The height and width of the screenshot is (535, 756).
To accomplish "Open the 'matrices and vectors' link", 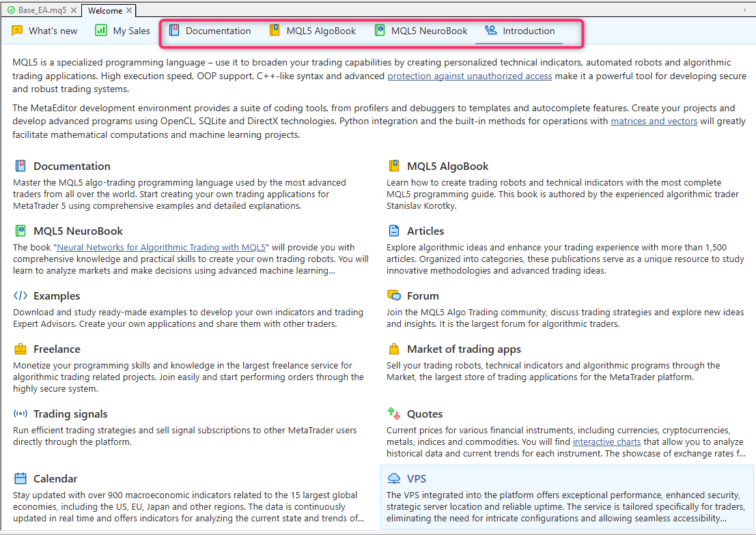I will (x=654, y=121).
